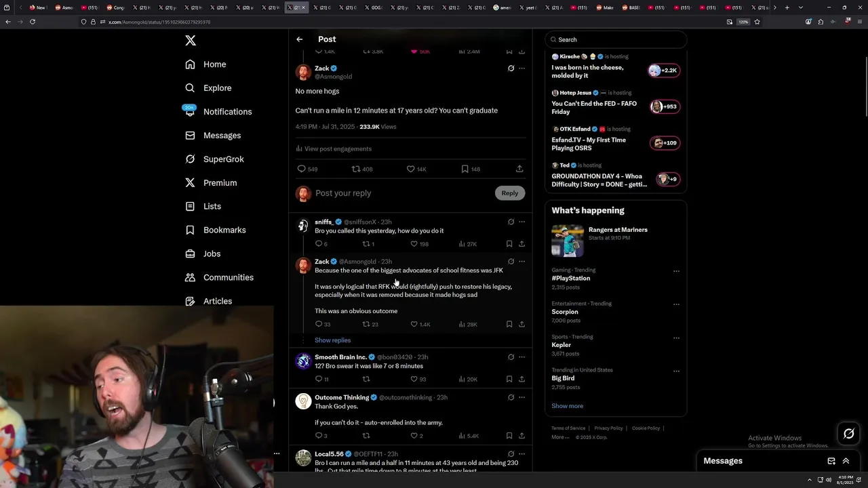Image resolution: width=868 pixels, height=488 pixels.
Task: Reload the page in browser
Action: click(x=32, y=22)
